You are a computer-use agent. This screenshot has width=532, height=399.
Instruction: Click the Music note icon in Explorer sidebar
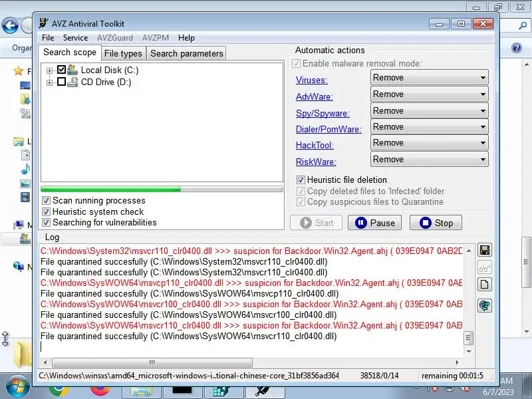click(25, 169)
